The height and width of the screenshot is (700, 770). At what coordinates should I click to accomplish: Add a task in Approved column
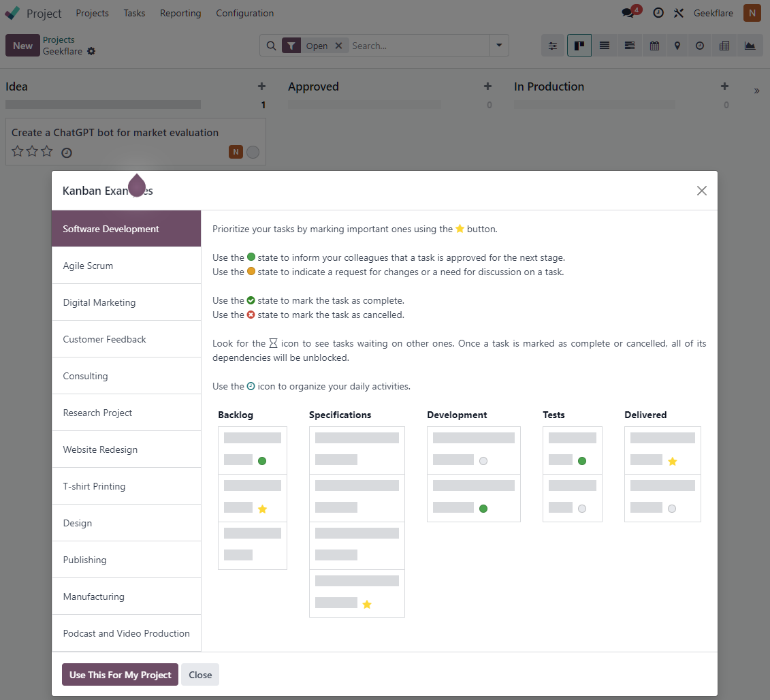tap(487, 86)
